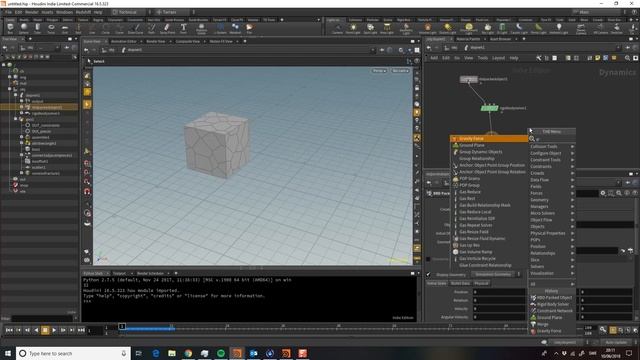The height and width of the screenshot is (360, 640).
Task: Choose Glue Constraint Relationship from the list
Action: point(489,265)
